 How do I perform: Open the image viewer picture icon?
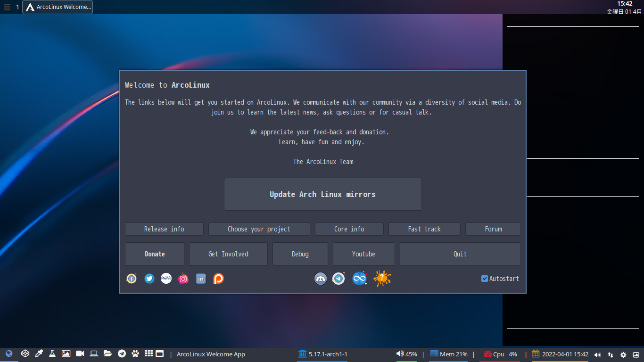click(x=66, y=354)
